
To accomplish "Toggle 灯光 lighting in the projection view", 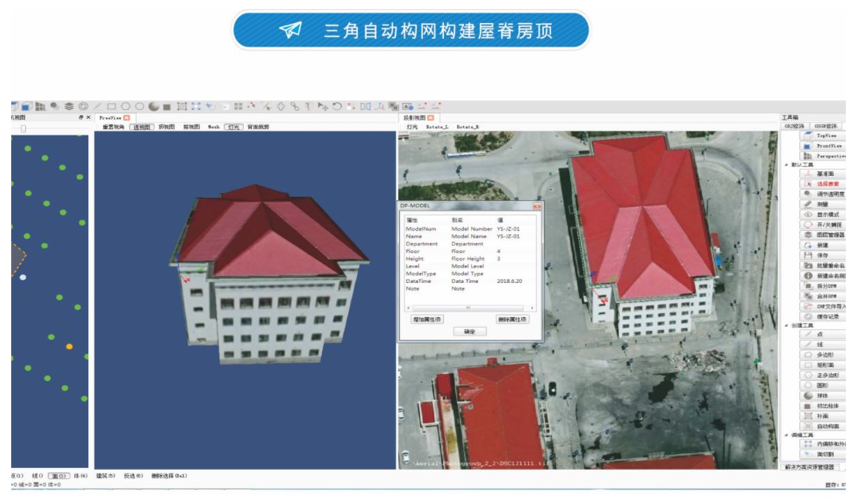I will [x=412, y=127].
